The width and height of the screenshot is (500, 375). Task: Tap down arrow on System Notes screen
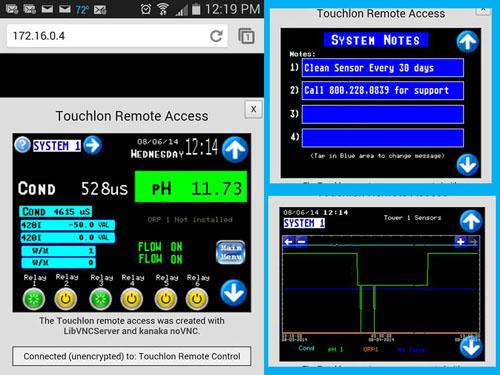(x=467, y=164)
